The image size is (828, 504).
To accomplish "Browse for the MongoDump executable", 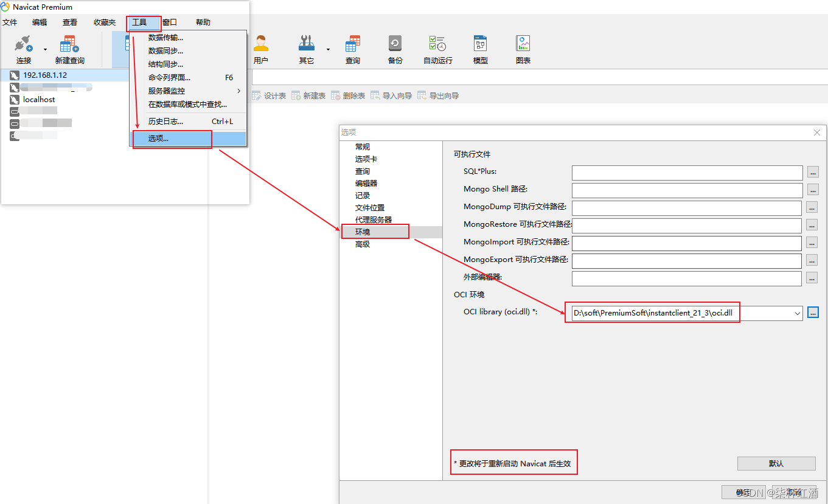I will (812, 208).
